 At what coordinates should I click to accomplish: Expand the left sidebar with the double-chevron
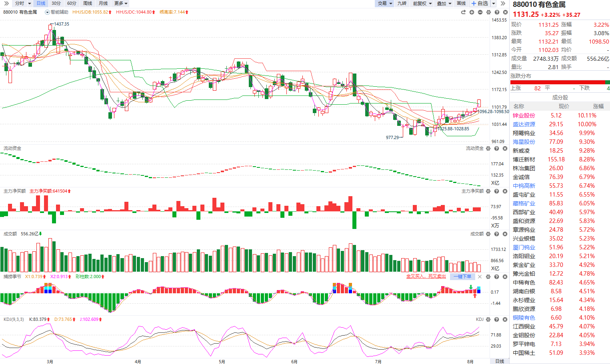click(x=6, y=3)
